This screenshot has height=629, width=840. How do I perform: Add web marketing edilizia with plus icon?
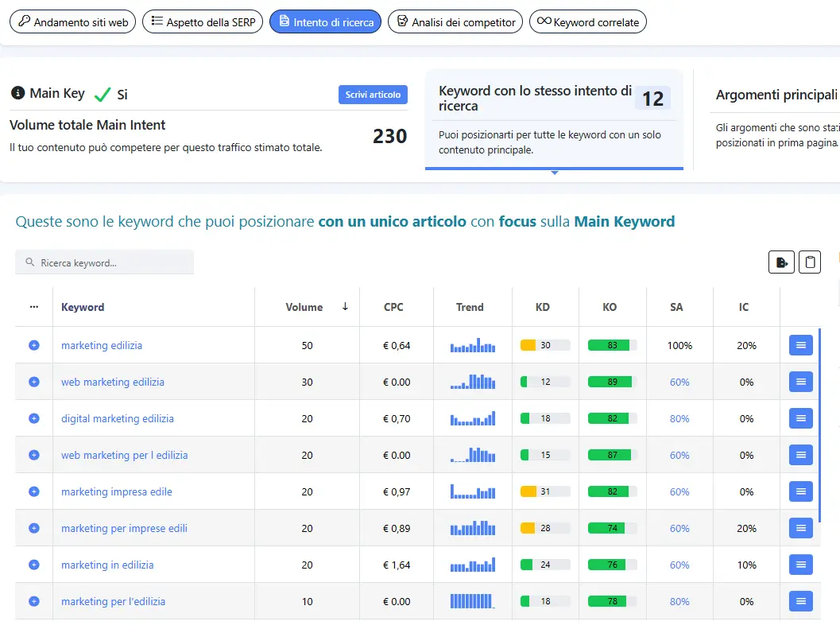pos(33,382)
